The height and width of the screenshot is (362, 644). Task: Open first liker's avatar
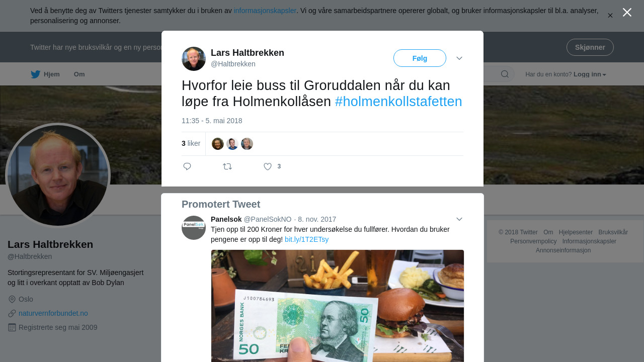click(218, 144)
